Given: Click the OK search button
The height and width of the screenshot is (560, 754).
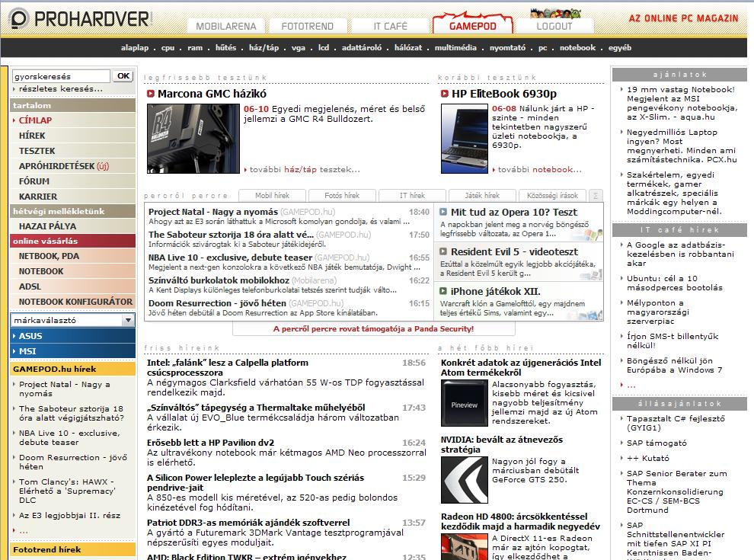Looking at the screenshot, I should pos(123,76).
